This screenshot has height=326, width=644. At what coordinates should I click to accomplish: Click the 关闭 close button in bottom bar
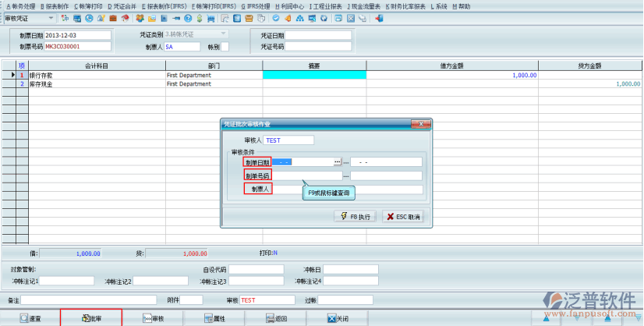pos(337,318)
